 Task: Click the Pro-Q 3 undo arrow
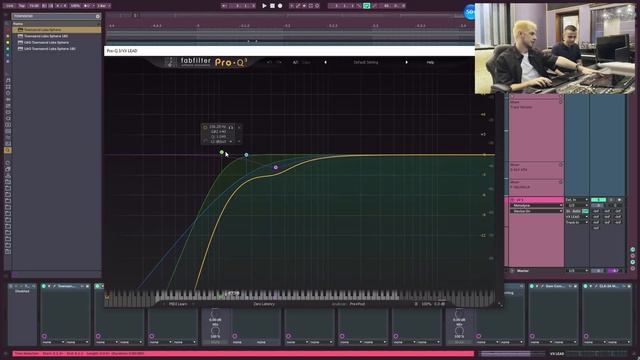pos(269,62)
